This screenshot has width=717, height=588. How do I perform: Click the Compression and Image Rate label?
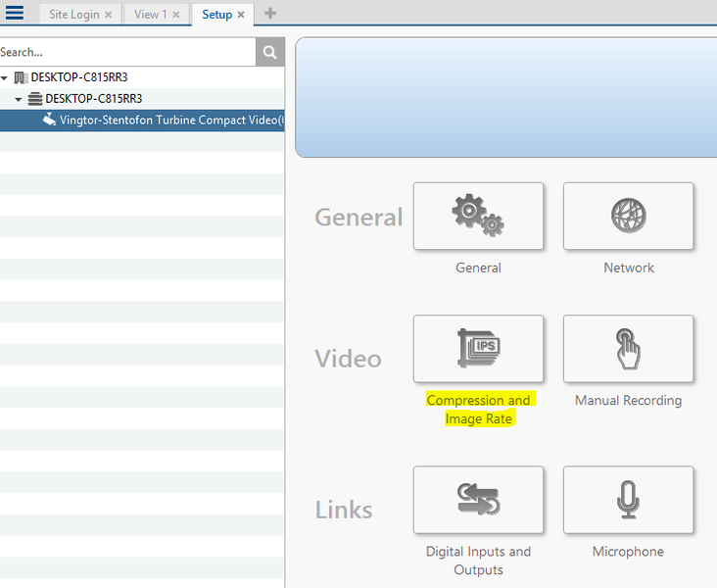(x=478, y=410)
